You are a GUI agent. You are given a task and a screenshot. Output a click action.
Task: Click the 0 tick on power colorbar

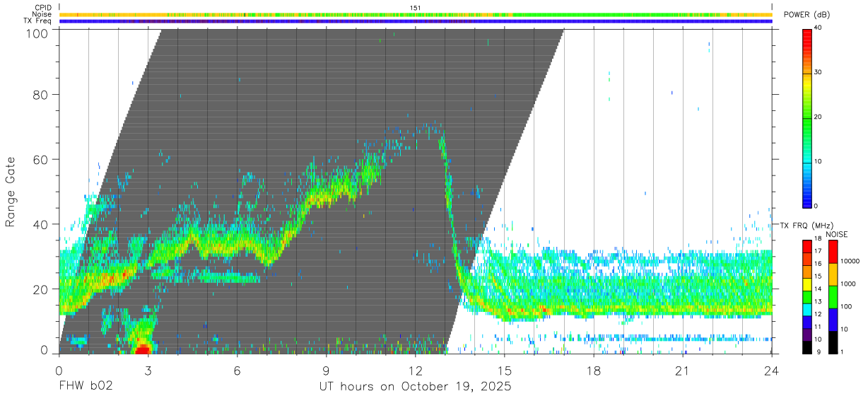[816, 206]
